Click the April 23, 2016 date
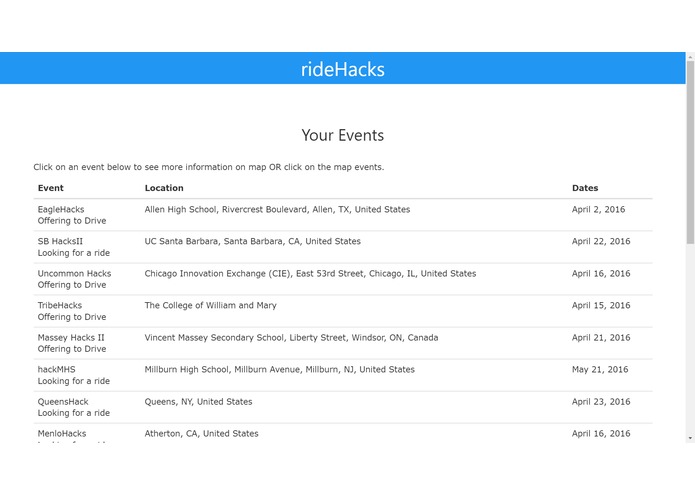This screenshot has height=494, width=695. click(601, 402)
